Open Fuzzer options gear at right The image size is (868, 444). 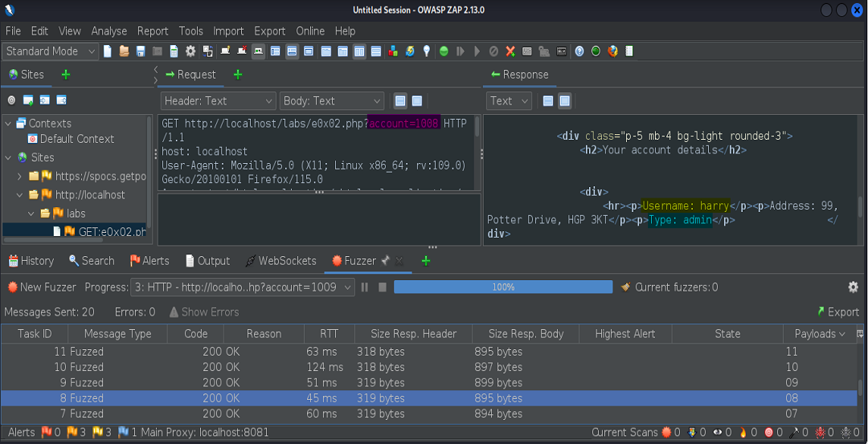(853, 287)
